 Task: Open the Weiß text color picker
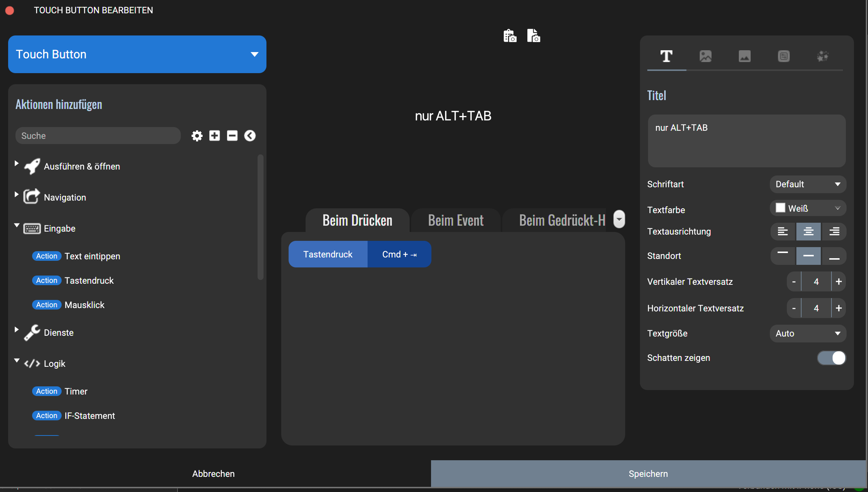click(808, 208)
